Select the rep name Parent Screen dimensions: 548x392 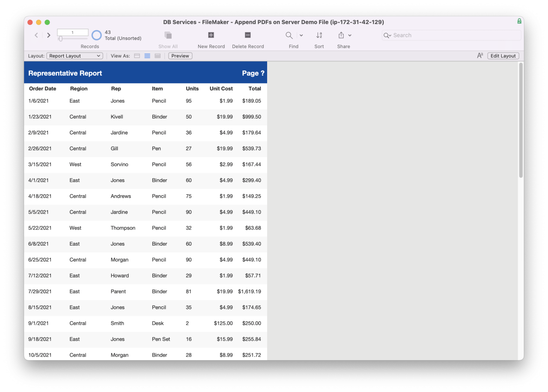pyautogui.click(x=118, y=291)
